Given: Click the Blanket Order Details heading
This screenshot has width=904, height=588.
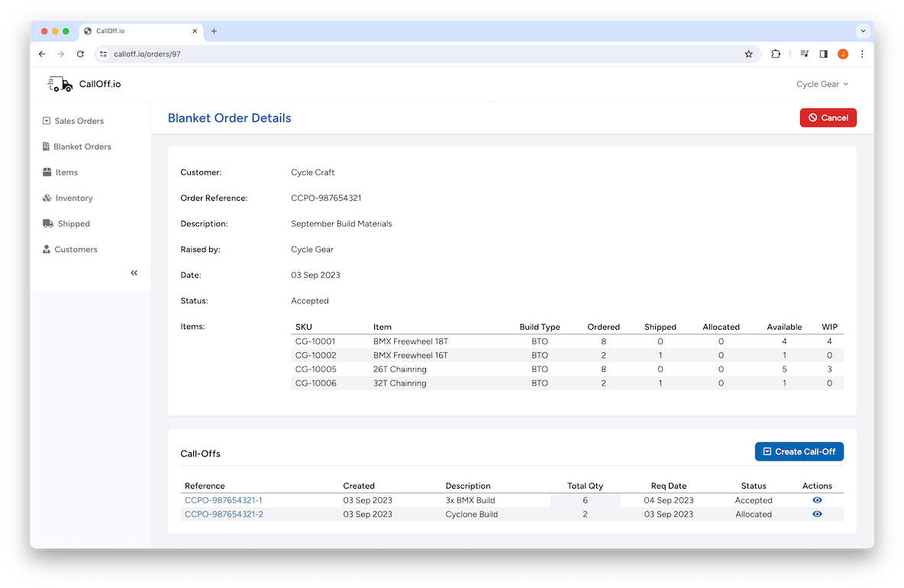Looking at the screenshot, I should click(x=230, y=118).
